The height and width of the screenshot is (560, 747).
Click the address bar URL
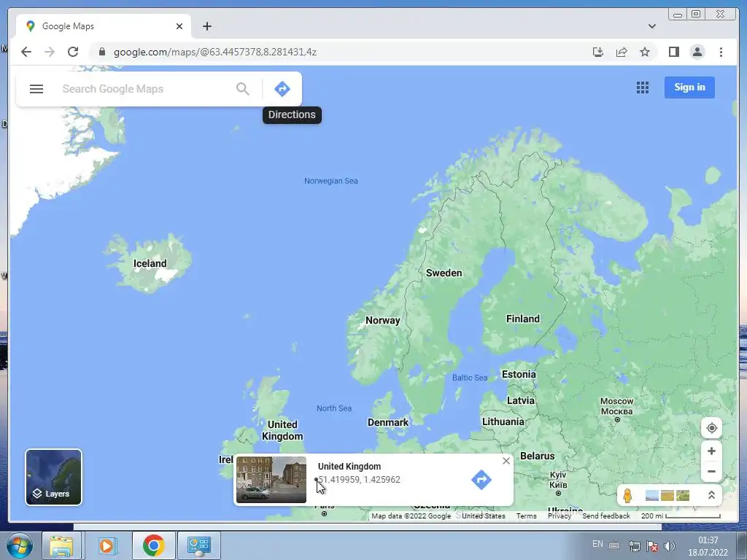pyautogui.click(x=215, y=52)
